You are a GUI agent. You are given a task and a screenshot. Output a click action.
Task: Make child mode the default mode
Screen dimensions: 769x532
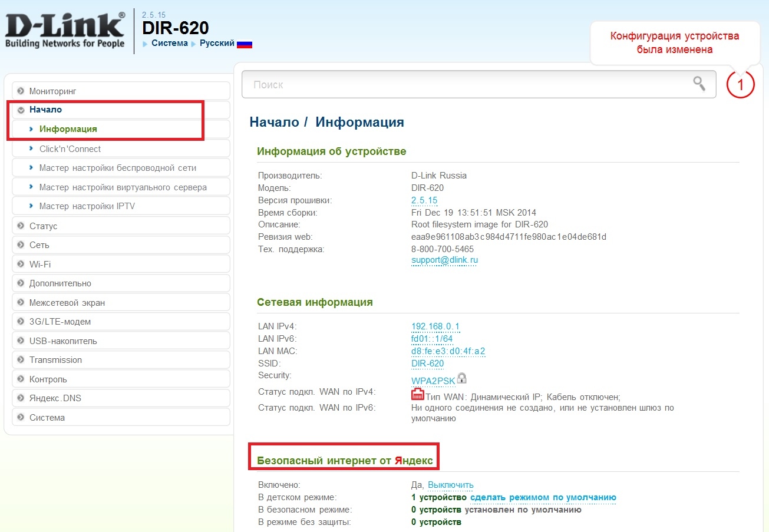point(543,498)
